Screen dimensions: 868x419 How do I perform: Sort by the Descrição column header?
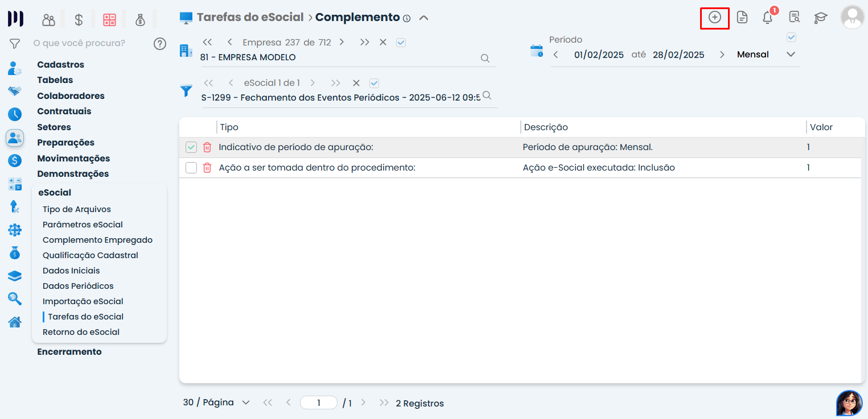click(546, 127)
